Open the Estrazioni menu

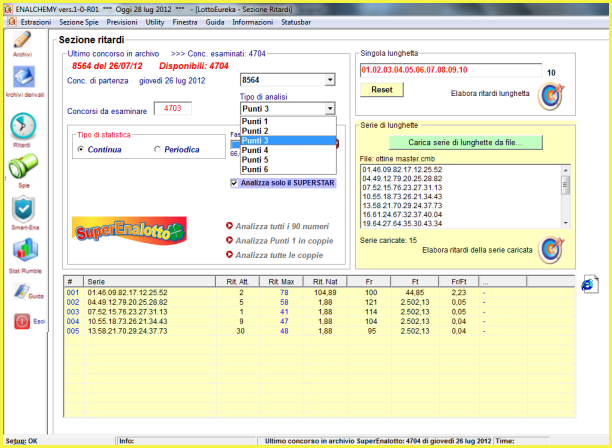pos(36,22)
